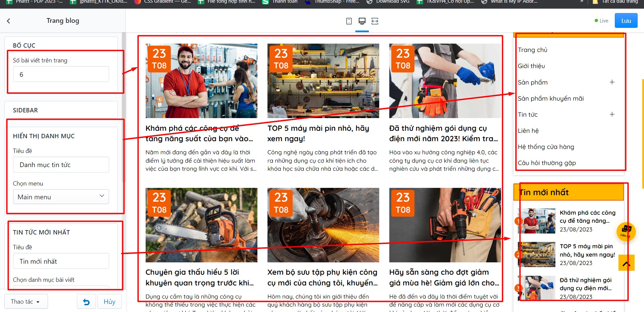
Task: Open the blue gloves worker blog image
Action: point(445,81)
